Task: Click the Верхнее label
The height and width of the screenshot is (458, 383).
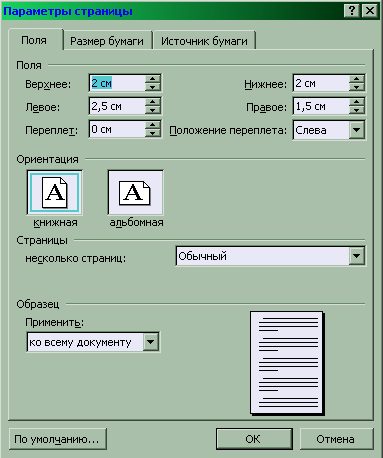Action: [48, 84]
